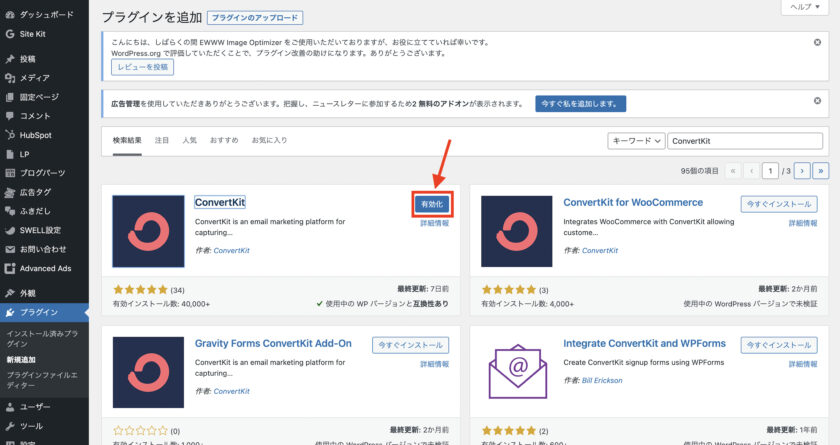
Task: Click the plugin search field containing ConvertKit
Action: [x=745, y=141]
